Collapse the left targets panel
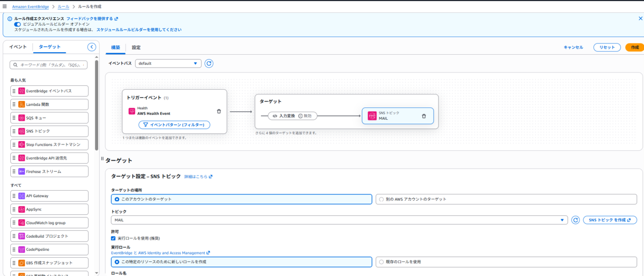The height and width of the screenshot is (276, 644). (92, 47)
